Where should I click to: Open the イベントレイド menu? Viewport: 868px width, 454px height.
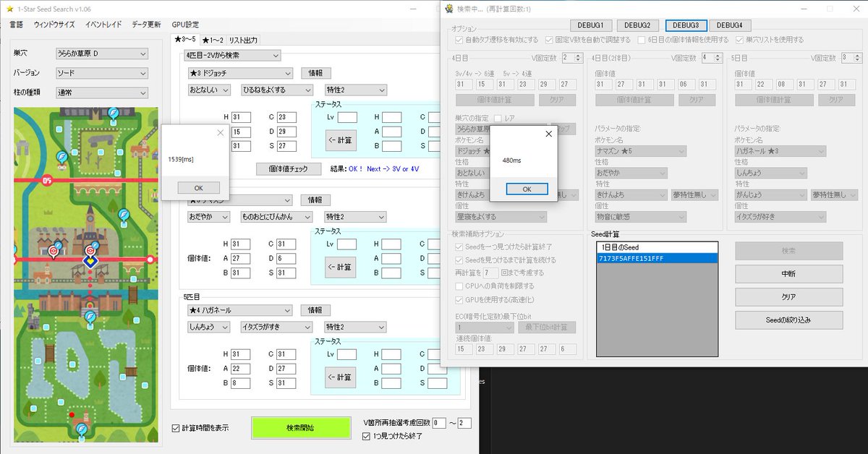[103, 24]
